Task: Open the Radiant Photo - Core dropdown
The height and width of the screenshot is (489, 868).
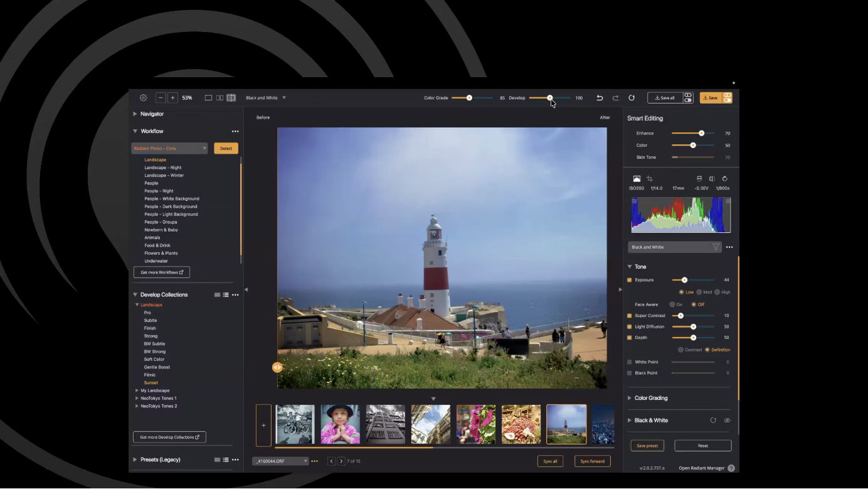Action: (x=169, y=149)
